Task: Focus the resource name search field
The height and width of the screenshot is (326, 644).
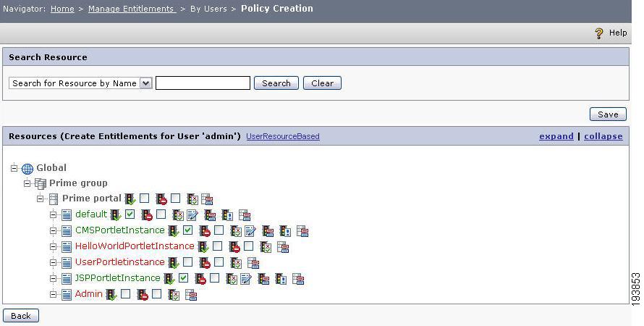Action: pyautogui.click(x=203, y=83)
